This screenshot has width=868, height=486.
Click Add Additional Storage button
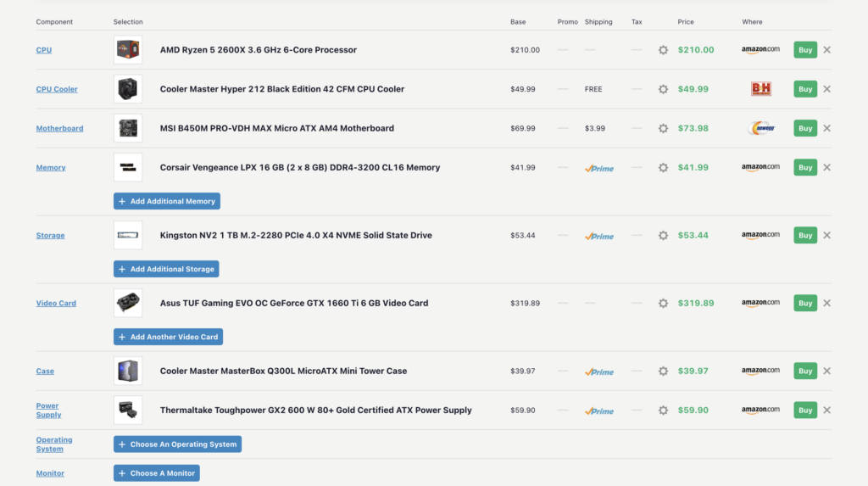pos(166,269)
